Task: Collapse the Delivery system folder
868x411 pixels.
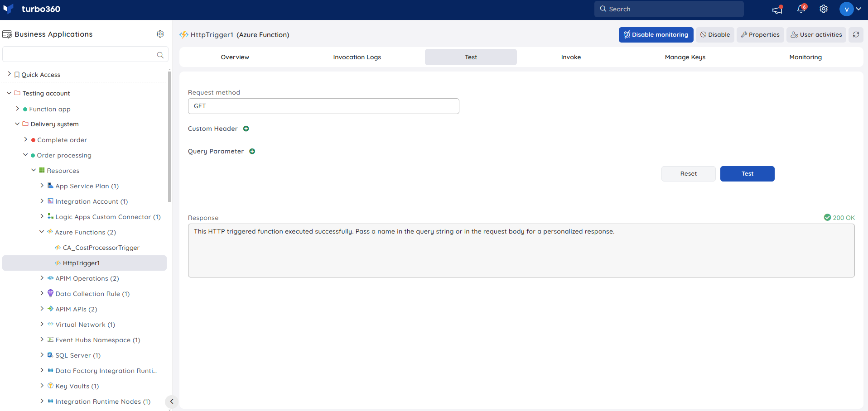Action: [x=17, y=124]
